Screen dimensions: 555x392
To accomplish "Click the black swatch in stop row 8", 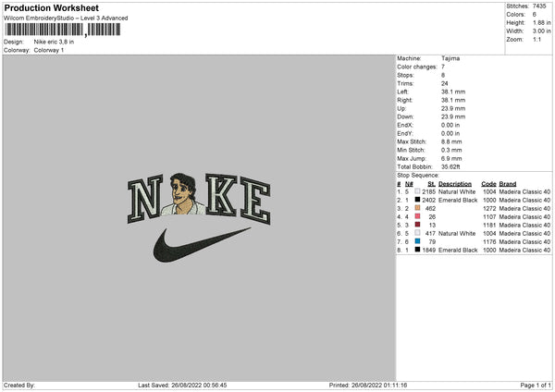I will (x=418, y=250).
